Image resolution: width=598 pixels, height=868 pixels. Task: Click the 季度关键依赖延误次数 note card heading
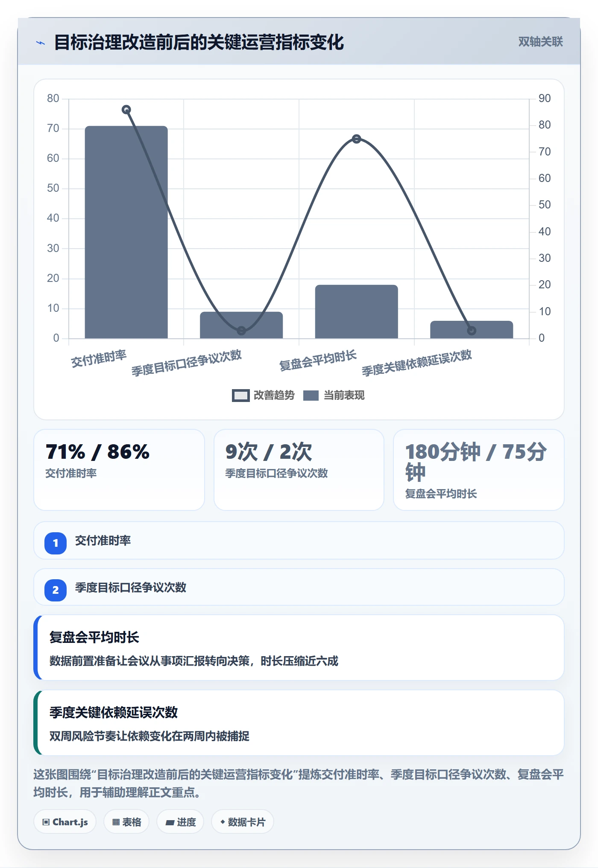coord(114,712)
